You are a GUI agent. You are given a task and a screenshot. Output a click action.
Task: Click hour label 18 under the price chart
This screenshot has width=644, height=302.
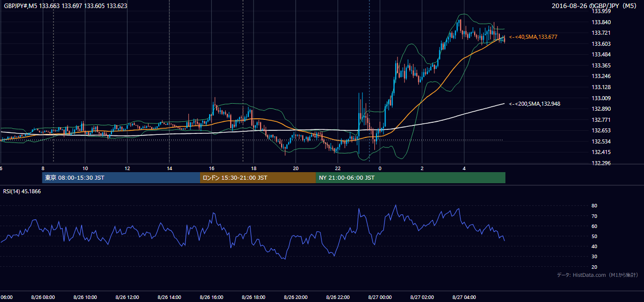pos(253,168)
